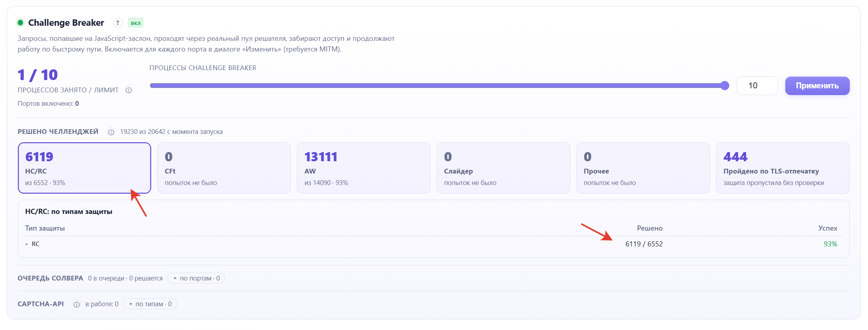Click the Challenge Breaker process limit slider handle

point(725,86)
